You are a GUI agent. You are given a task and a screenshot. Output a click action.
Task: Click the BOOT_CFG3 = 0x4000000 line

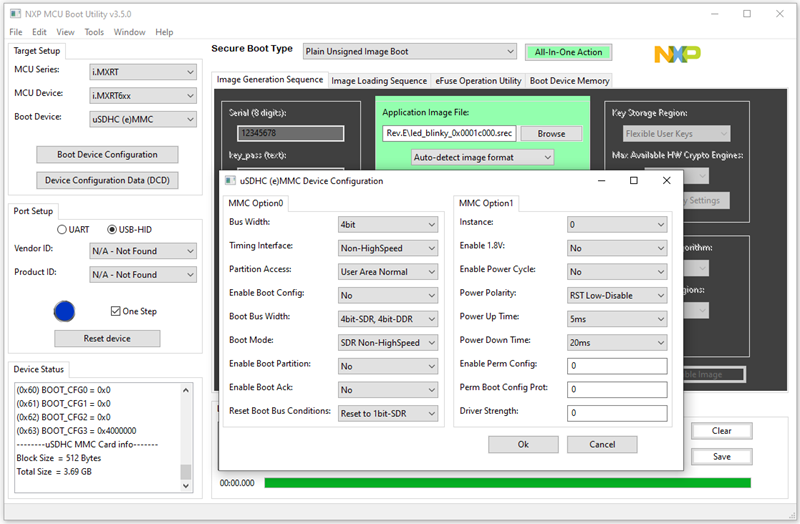pyautogui.click(x=77, y=431)
